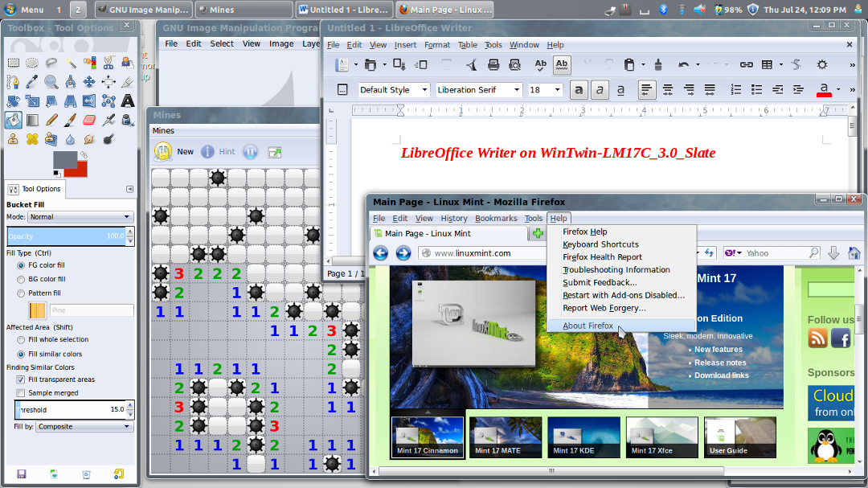Screen dimensions: 868x488
Task: Click Firefox Forward navigation button
Action: 403,253
